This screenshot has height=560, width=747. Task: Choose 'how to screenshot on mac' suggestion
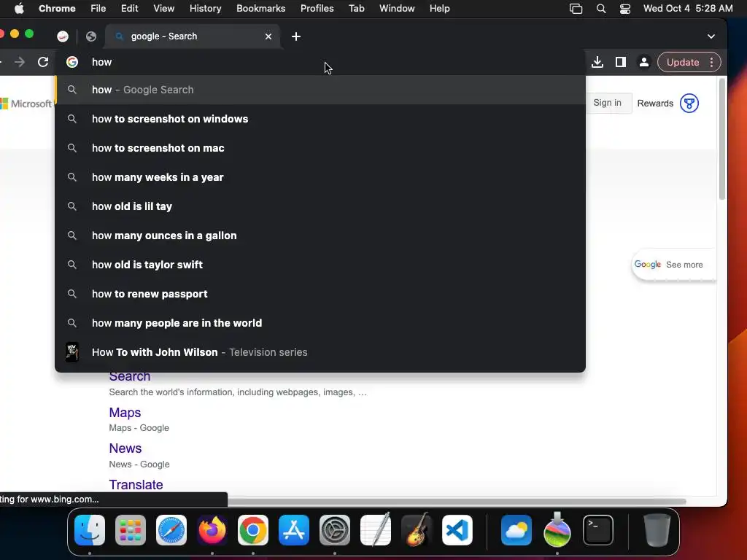point(320,147)
